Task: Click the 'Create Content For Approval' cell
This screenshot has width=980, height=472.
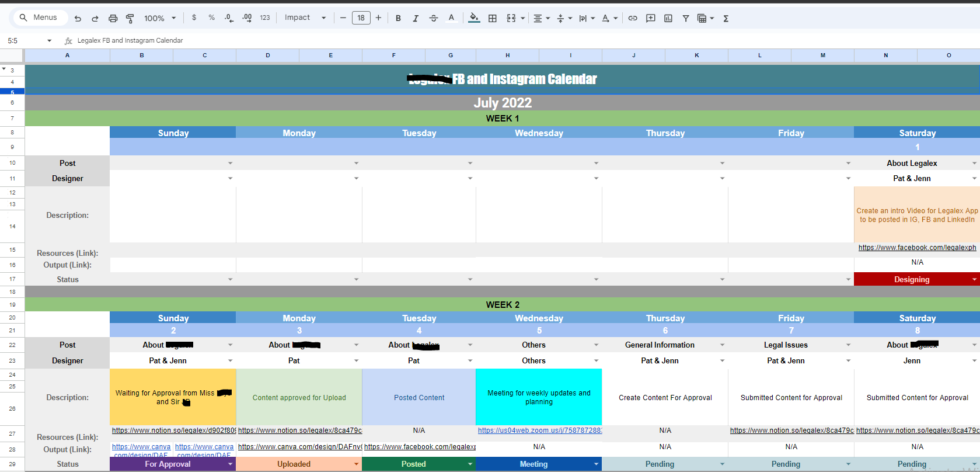Action: 665,397
